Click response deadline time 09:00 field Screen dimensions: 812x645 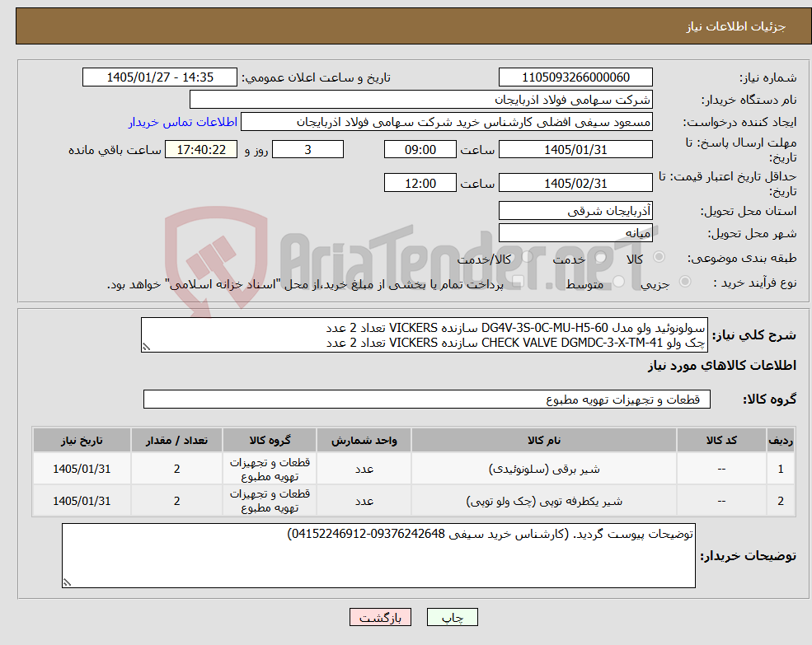(x=420, y=150)
